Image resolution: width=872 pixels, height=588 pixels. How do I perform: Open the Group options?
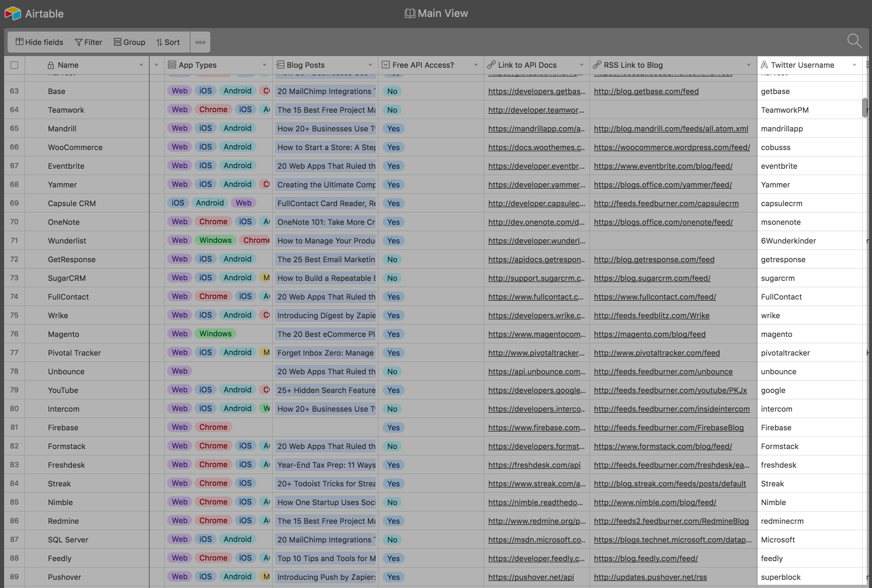click(x=129, y=42)
